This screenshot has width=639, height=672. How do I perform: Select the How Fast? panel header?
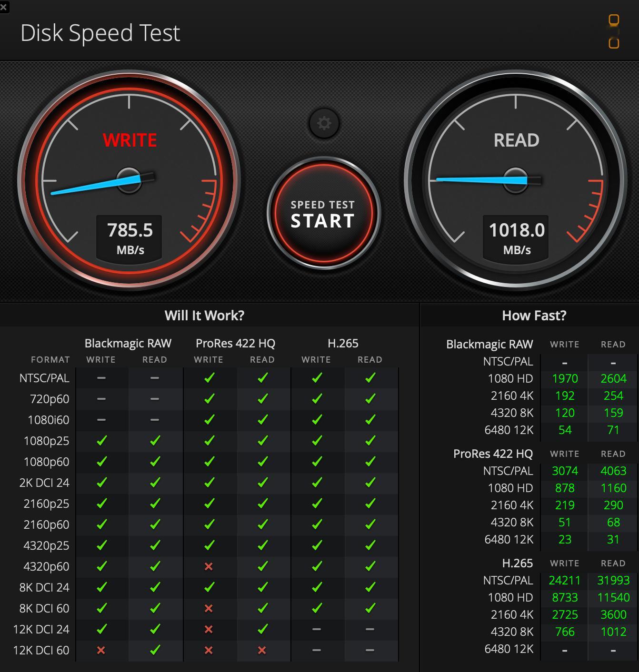(534, 316)
